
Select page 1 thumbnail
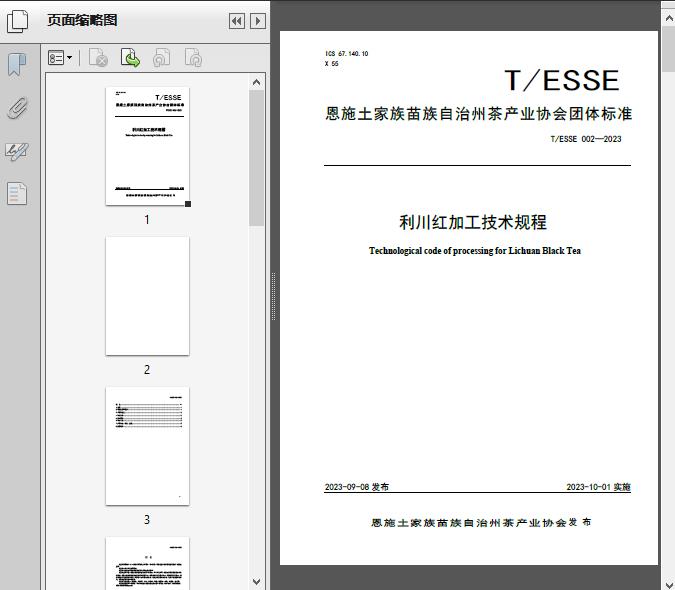pos(147,146)
